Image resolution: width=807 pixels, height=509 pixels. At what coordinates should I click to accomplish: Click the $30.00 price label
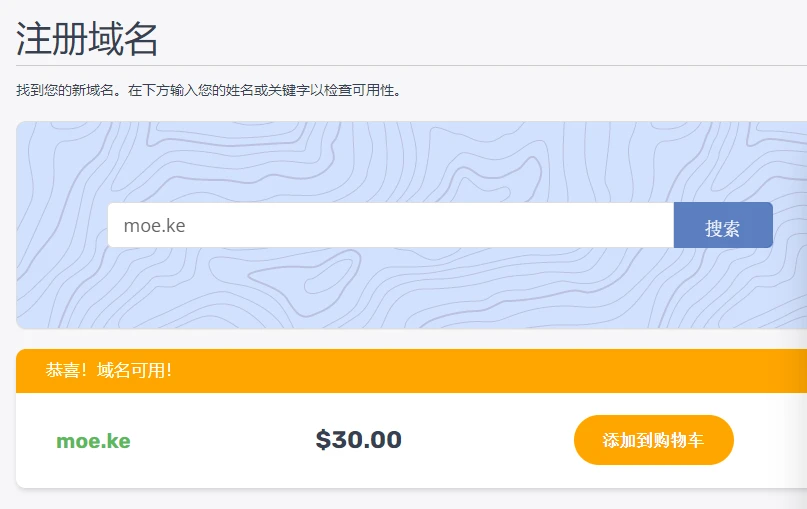tap(358, 440)
